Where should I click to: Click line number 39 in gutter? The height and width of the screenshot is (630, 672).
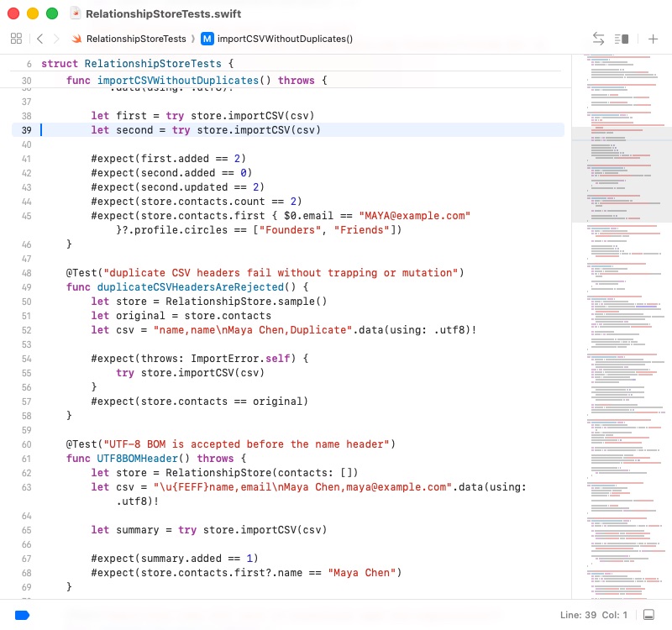27,130
